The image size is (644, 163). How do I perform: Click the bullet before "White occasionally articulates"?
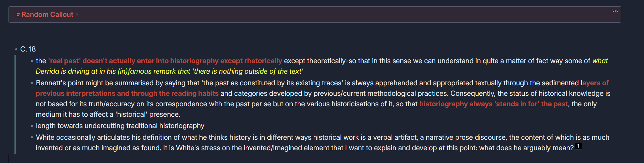[32, 137]
